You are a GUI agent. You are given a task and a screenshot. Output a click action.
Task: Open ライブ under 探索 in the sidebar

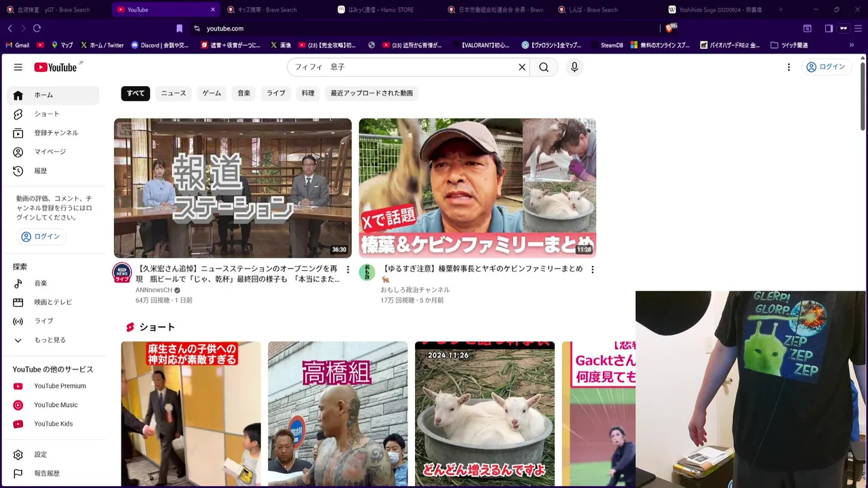(53, 321)
